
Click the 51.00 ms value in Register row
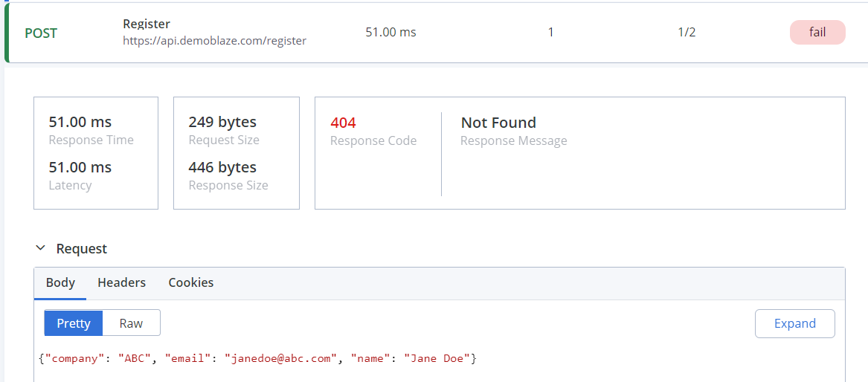[x=390, y=32]
